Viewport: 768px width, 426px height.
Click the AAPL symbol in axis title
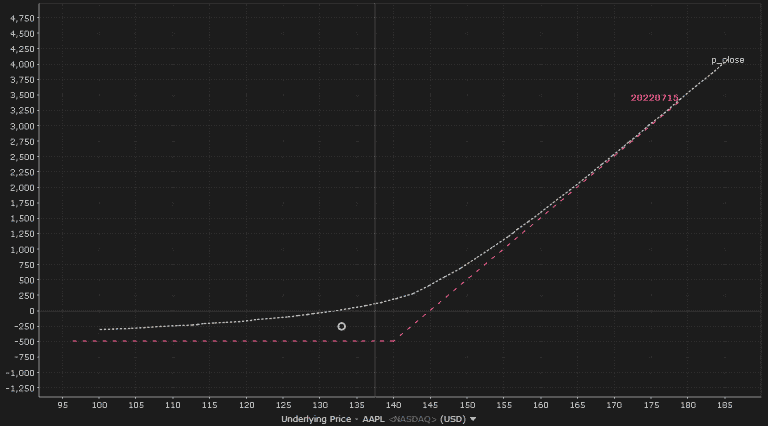click(x=373, y=420)
